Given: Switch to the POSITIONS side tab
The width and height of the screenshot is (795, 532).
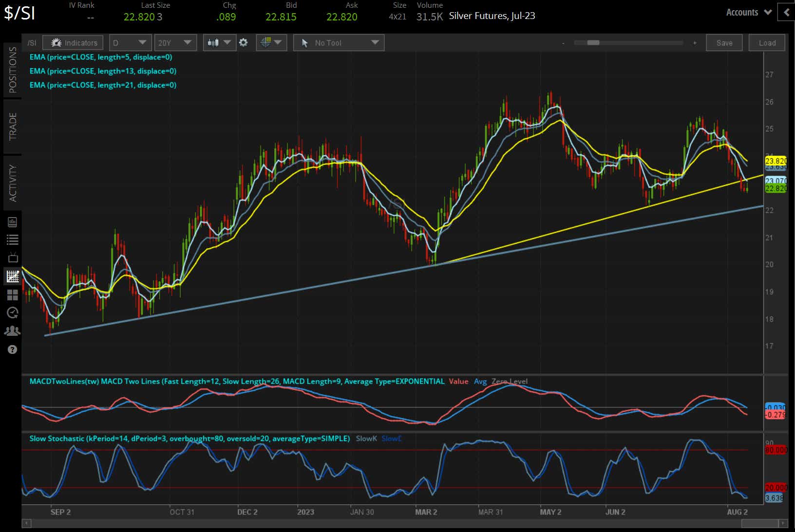Looking at the screenshot, I should click(13, 70).
